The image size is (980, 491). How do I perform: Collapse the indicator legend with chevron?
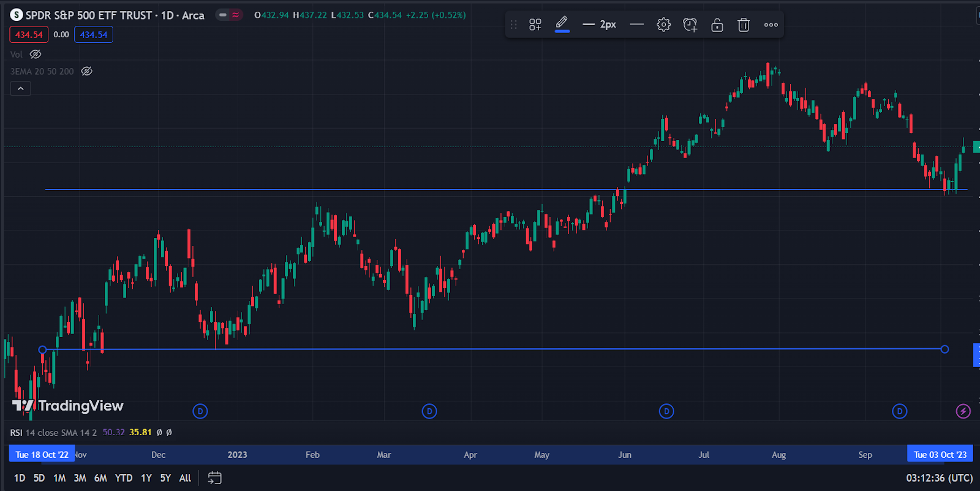20,89
